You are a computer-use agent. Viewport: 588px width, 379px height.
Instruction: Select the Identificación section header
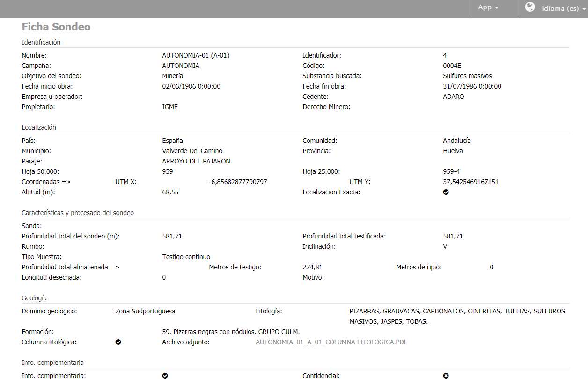pos(41,42)
